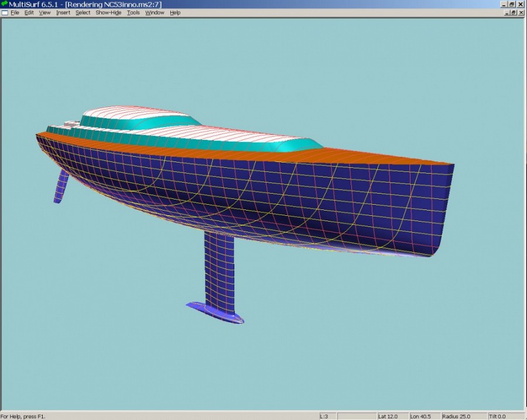Open the Help menu
Image resolution: width=527 pixels, height=420 pixels.
click(x=175, y=12)
